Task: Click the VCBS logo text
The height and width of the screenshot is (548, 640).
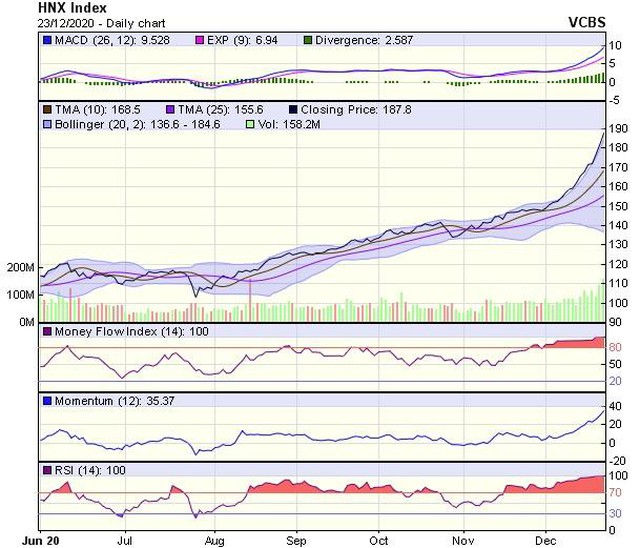Action: click(587, 22)
